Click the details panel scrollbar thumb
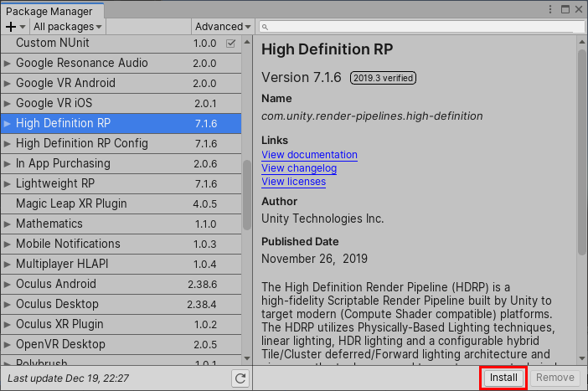The image size is (588, 391). click(x=582, y=152)
